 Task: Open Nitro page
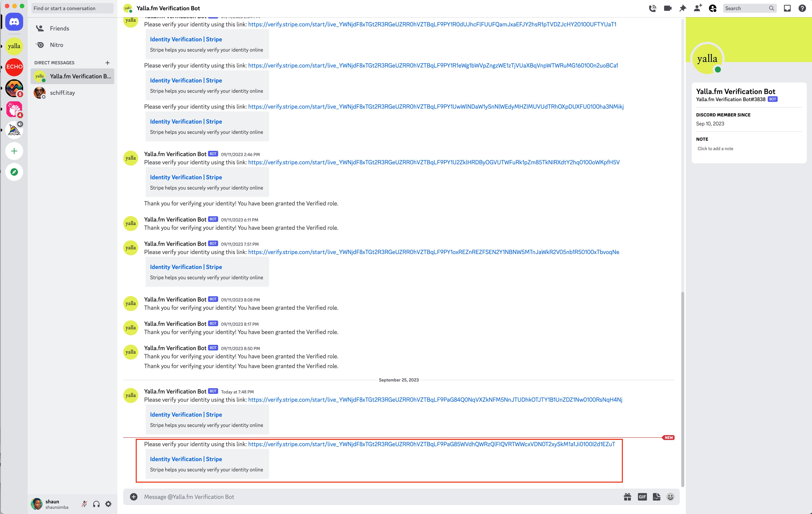click(x=72, y=45)
